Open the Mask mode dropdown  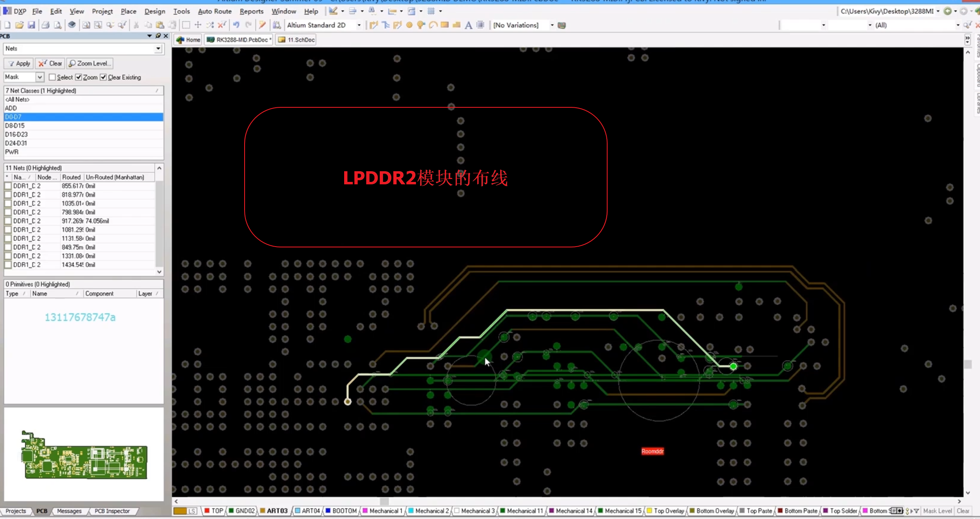point(40,77)
